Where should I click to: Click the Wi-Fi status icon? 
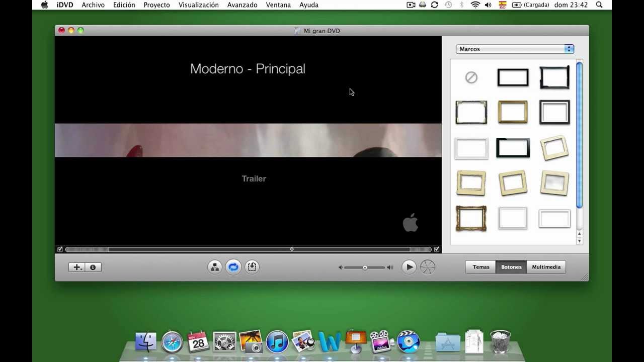[x=475, y=5]
